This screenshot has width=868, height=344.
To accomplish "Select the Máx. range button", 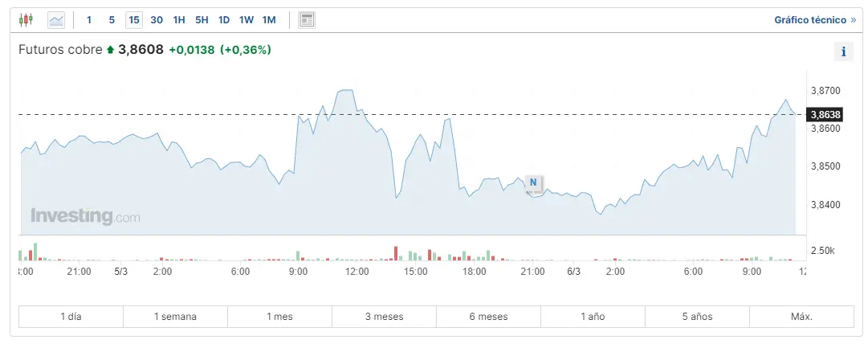I will (801, 317).
